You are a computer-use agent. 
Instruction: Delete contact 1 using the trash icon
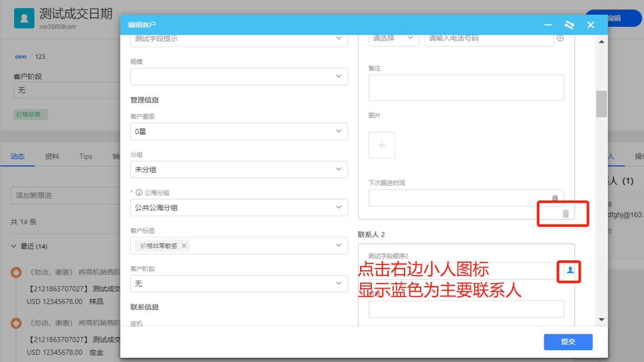[x=565, y=213]
